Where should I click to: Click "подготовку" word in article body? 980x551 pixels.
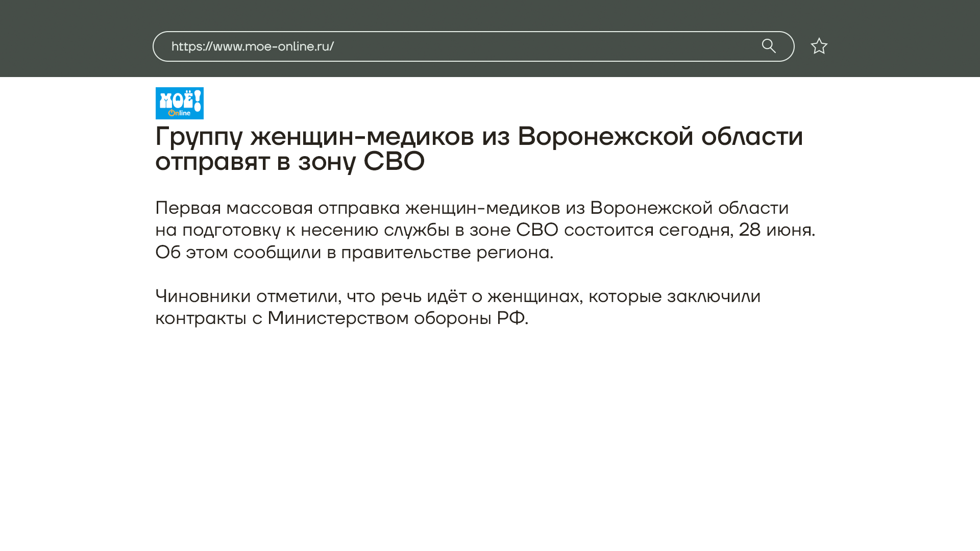(231, 230)
